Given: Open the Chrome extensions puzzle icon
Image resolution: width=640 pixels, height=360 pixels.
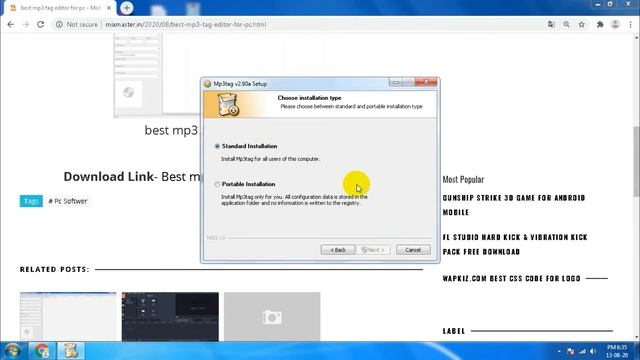Looking at the screenshot, I should (x=600, y=24).
